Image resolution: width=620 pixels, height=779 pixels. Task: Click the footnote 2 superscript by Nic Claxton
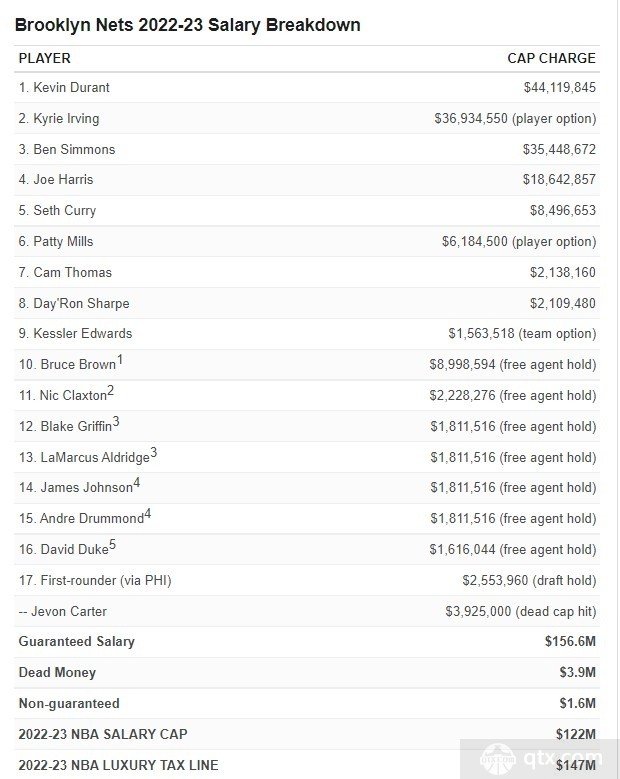coord(110,391)
